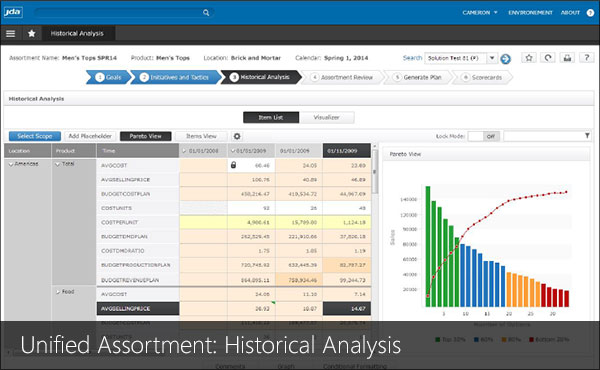Image resolution: width=600 pixels, height=370 pixels.
Task: Click the Location column header
Action: [28, 151]
